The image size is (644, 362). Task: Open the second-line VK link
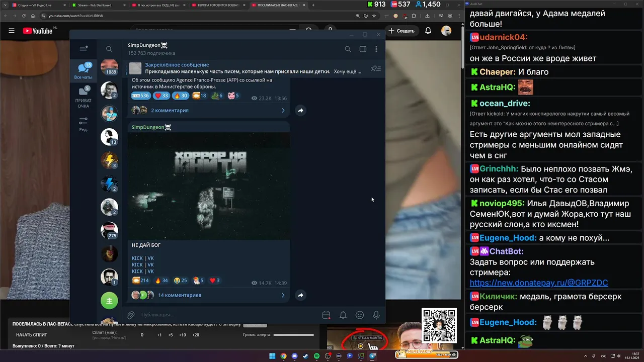click(150, 264)
